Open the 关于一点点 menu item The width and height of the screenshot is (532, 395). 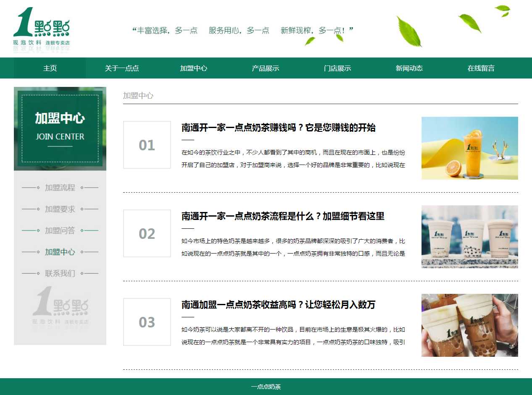tap(122, 68)
